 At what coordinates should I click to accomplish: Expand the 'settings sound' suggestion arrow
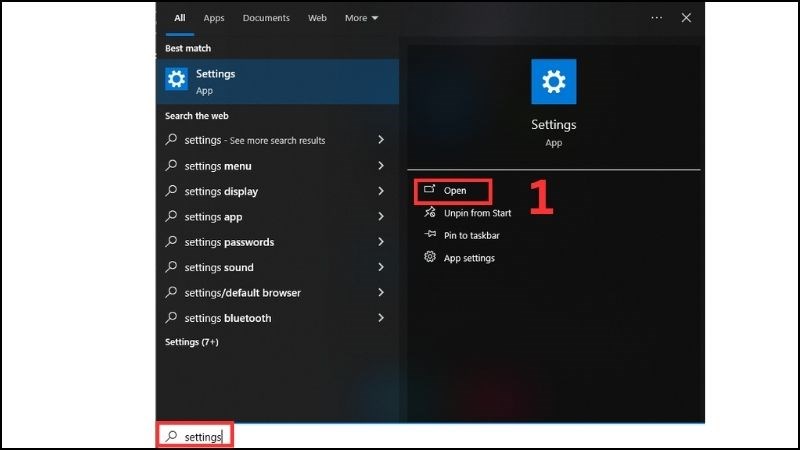point(381,267)
